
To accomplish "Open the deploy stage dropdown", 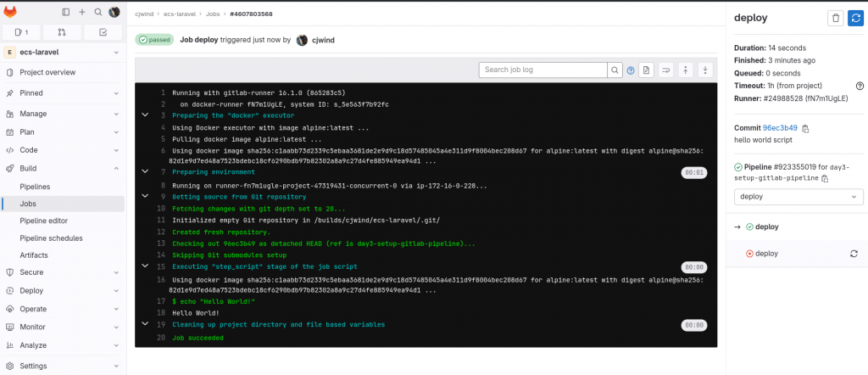I will pyautogui.click(x=798, y=197).
